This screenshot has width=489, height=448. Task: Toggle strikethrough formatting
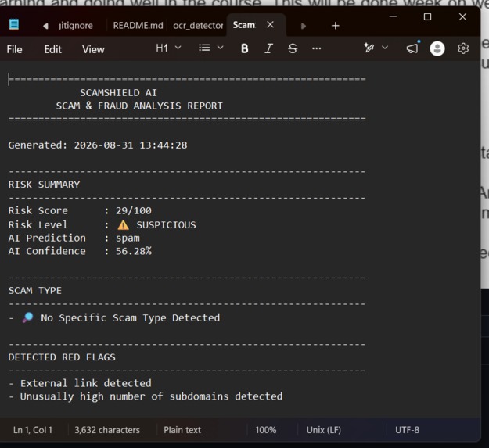(293, 48)
